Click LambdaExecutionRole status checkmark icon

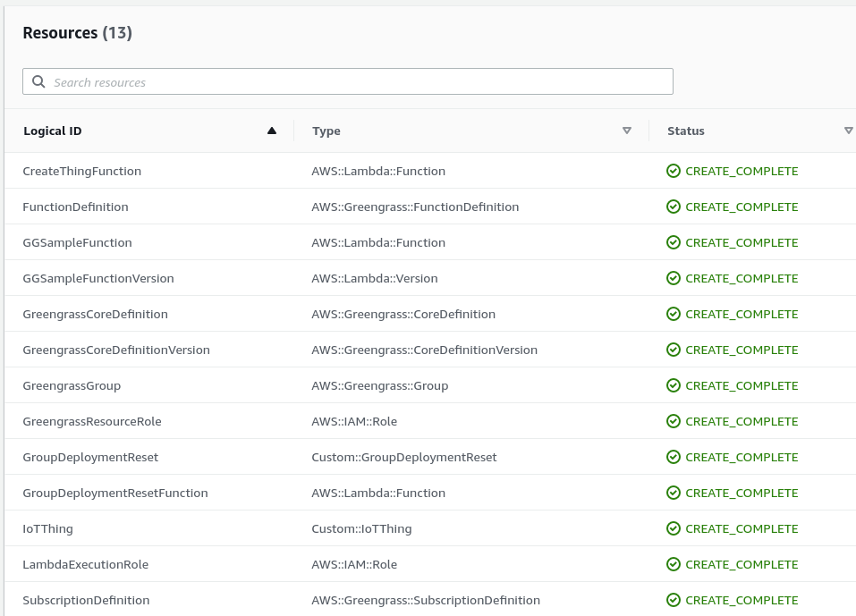[x=674, y=564]
